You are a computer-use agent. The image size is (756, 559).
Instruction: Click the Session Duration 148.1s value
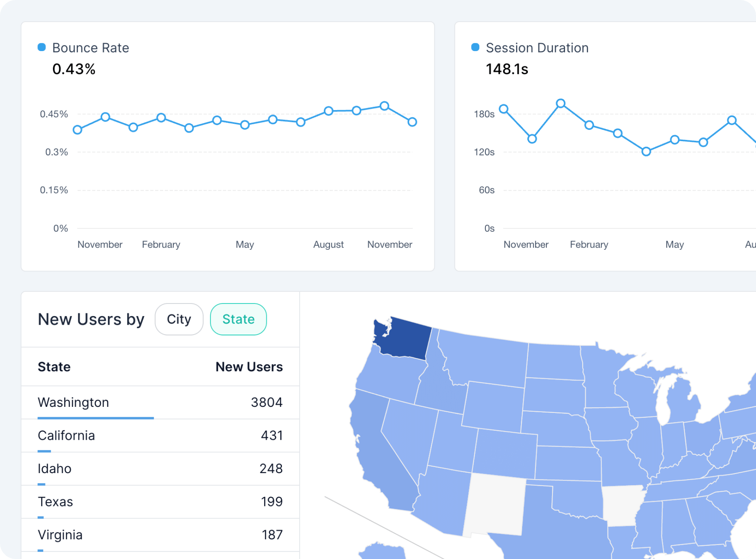[x=507, y=69]
